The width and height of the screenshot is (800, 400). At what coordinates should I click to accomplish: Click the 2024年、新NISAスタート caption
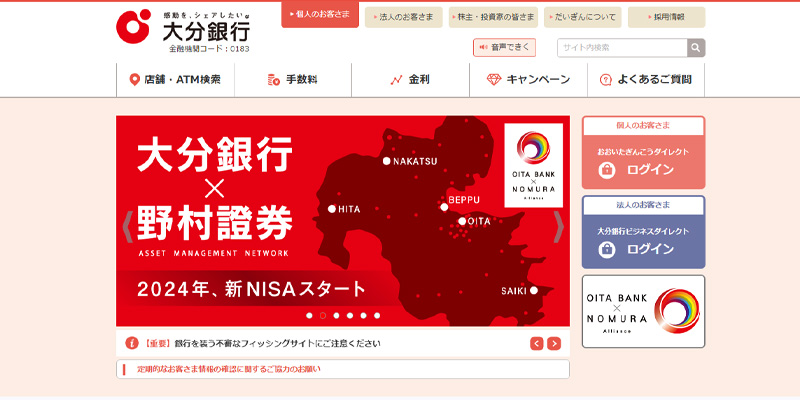[x=252, y=290]
